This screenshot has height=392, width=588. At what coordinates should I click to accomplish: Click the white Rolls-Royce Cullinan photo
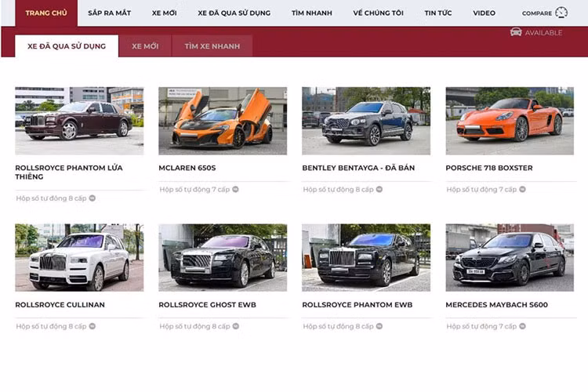tap(79, 258)
